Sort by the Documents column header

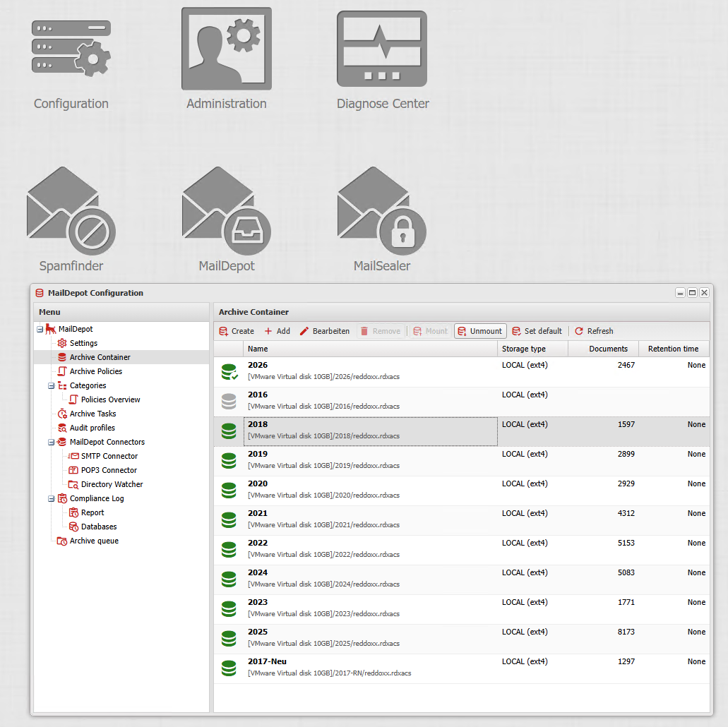tap(603, 349)
